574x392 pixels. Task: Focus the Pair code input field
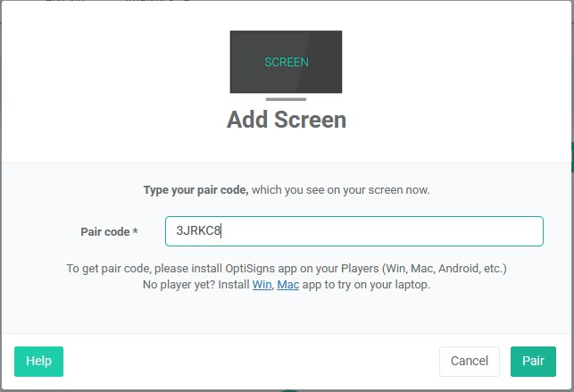pos(354,231)
